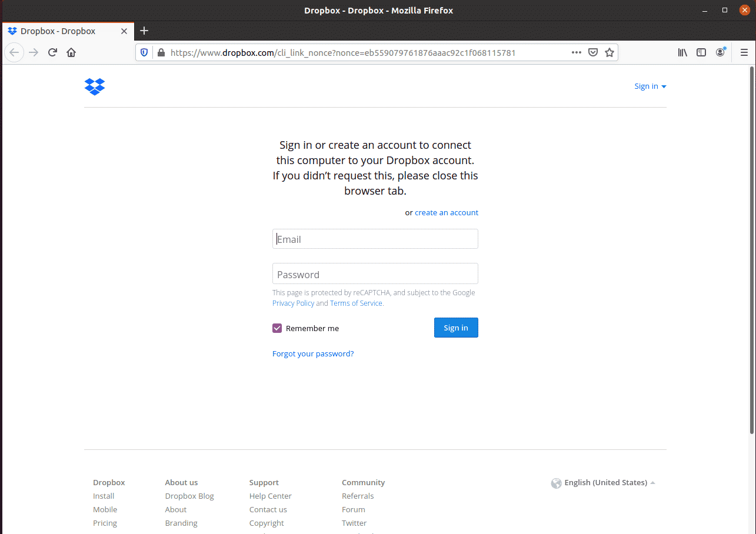Open Forum footer link
756x534 pixels.
tap(354, 510)
